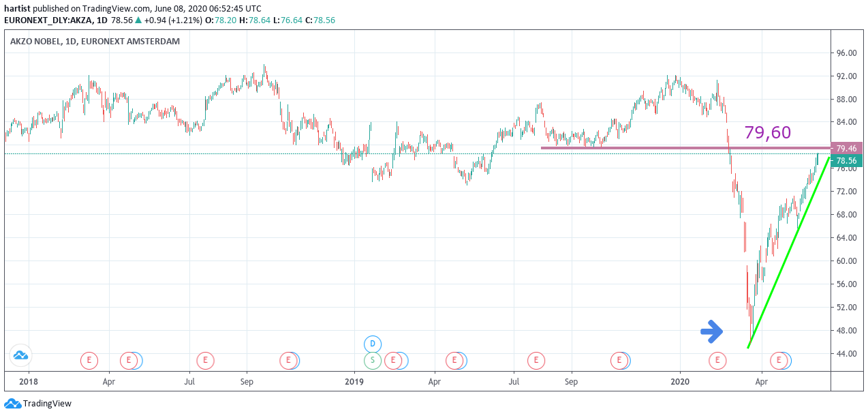The image size is (868, 416).
Task: Click the 52.00 price axis label
Action: click(x=846, y=308)
